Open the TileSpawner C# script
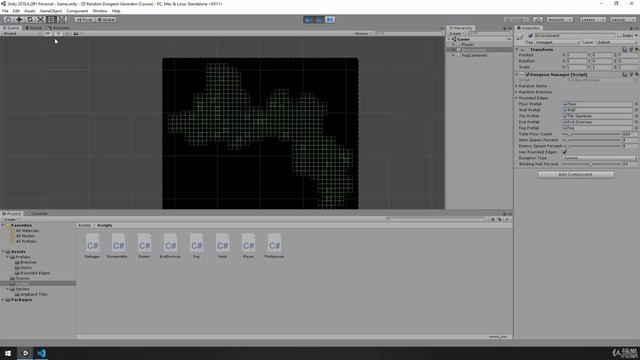The height and width of the screenshot is (360, 640). 274,246
